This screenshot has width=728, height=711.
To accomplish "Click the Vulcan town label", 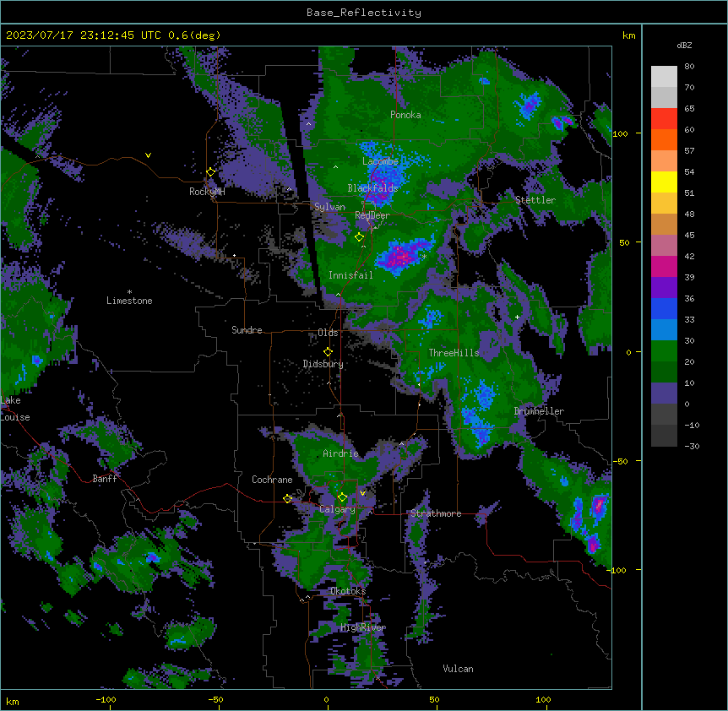I will (x=458, y=669).
